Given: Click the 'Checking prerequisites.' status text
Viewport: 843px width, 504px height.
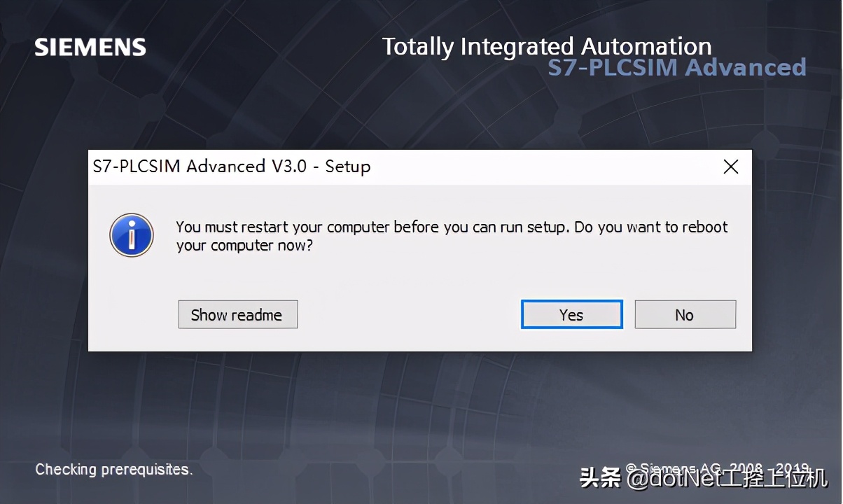Looking at the screenshot, I should coord(113,469).
